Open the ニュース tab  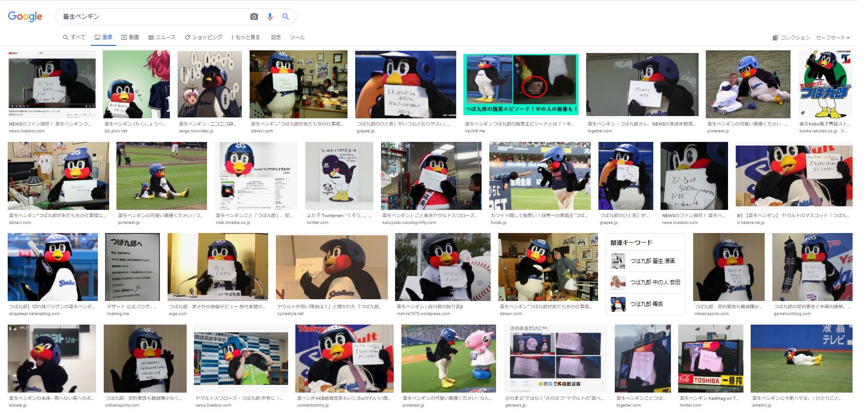(x=162, y=37)
